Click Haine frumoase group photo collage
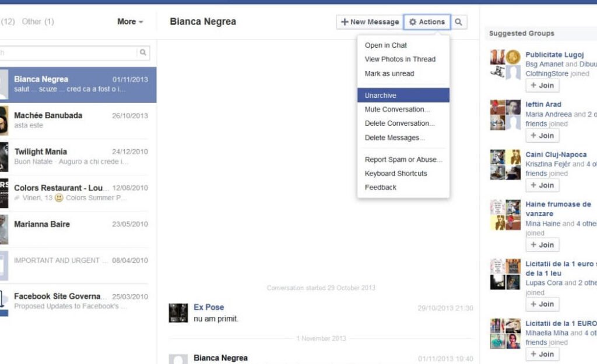The height and width of the screenshot is (364, 597). pos(505,215)
